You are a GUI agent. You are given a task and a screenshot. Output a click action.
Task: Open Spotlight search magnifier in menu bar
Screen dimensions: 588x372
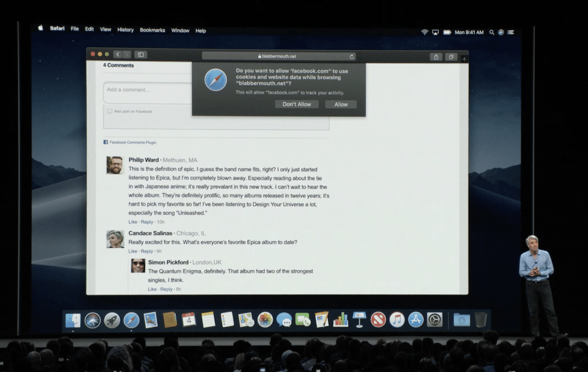pyautogui.click(x=492, y=33)
